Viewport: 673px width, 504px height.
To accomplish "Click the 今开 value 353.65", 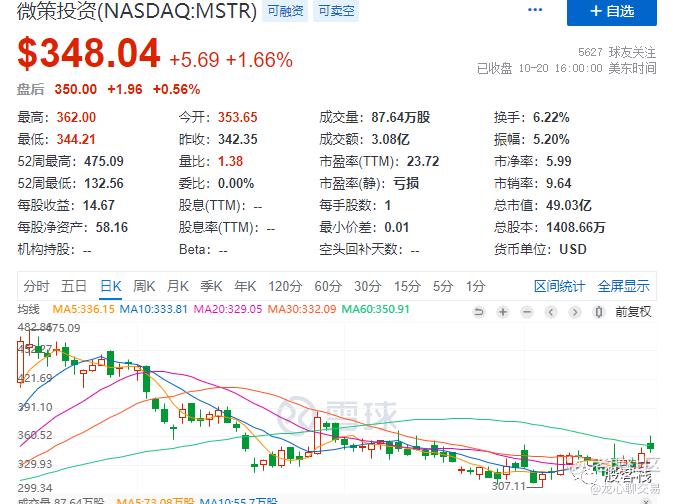I will [237, 117].
